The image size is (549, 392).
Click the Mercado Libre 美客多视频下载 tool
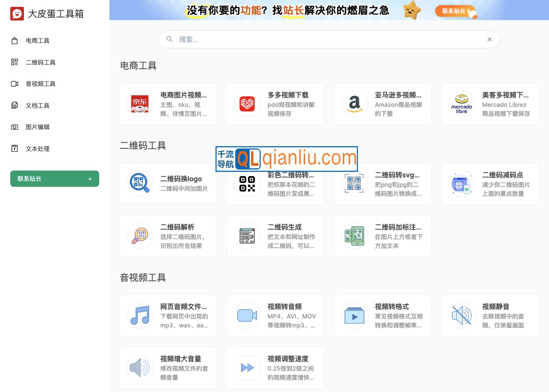pyautogui.click(x=490, y=104)
